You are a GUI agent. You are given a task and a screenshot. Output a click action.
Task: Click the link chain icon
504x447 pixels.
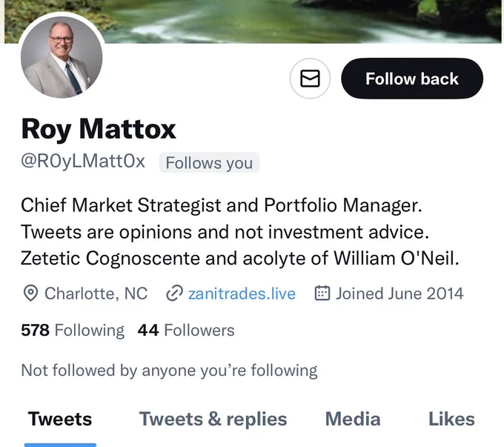(x=174, y=294)
